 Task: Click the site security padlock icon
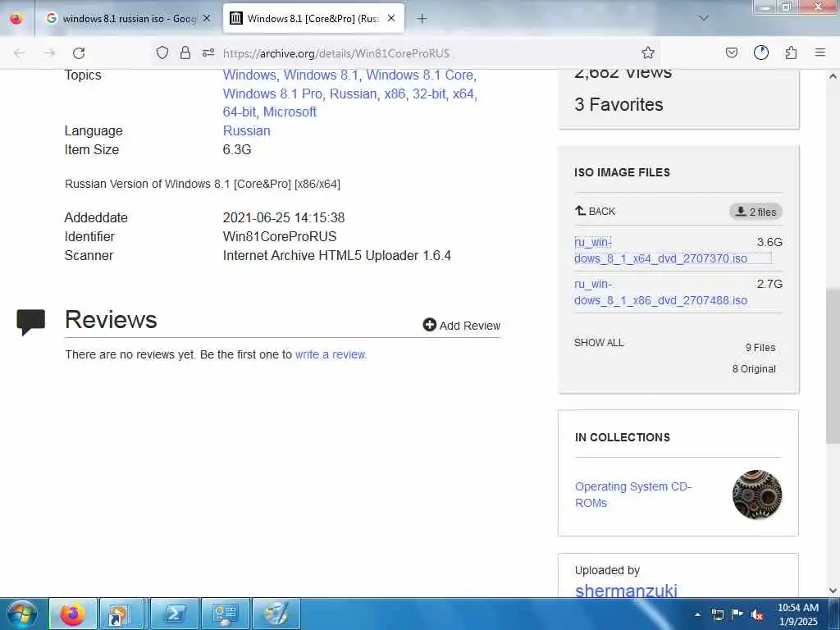point(185,52)
